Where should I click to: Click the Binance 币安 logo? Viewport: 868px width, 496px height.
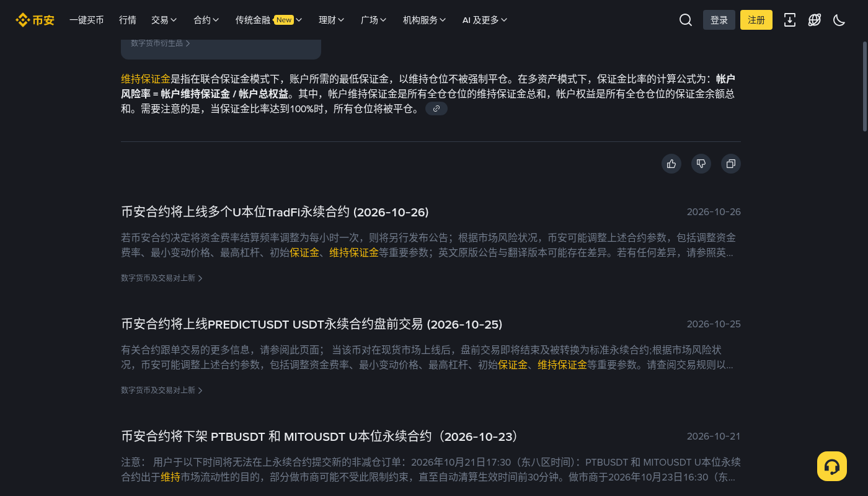[x=35, y=20]
